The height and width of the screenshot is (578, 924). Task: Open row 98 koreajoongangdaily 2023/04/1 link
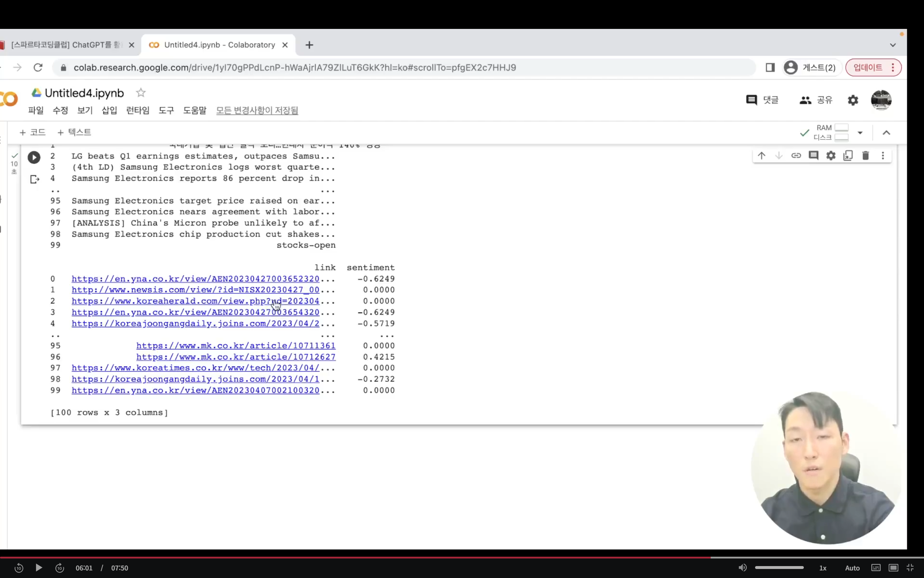196,379
